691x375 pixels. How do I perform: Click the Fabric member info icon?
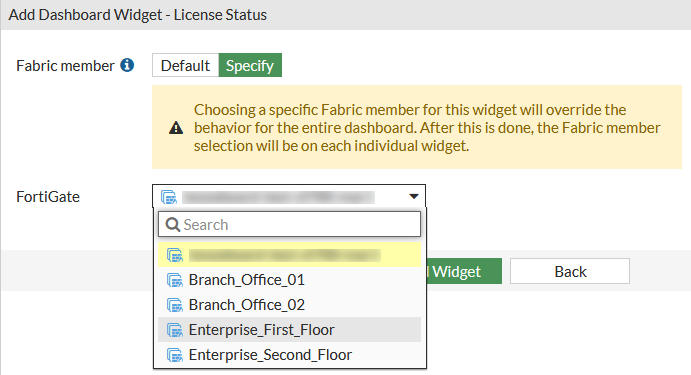127,65
